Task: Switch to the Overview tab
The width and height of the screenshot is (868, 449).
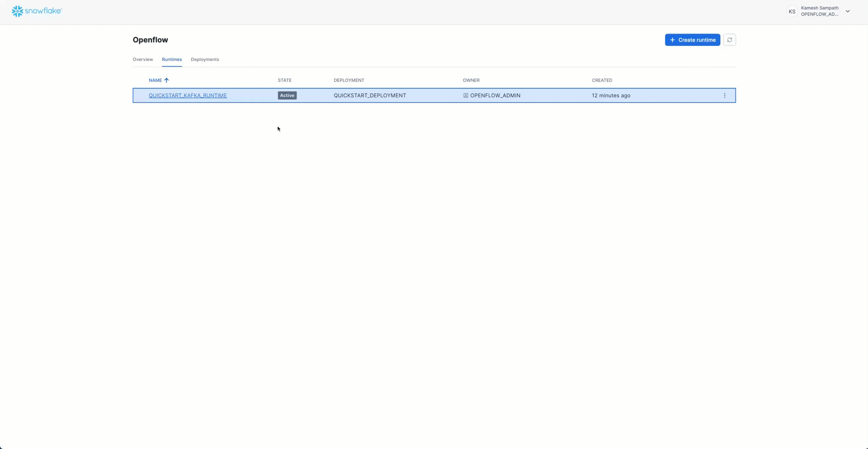Action: 142,59
